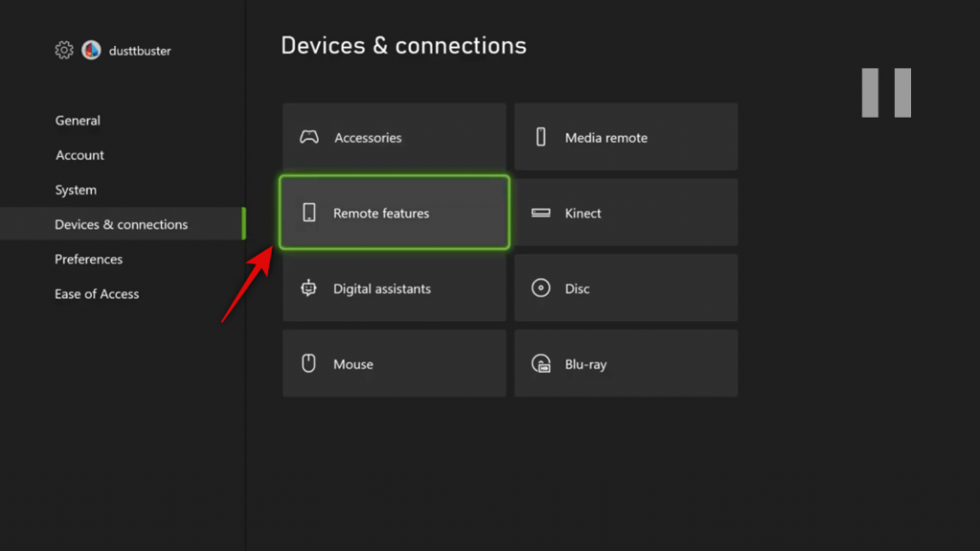Open the Ease of Access section
Screen dimensions: 980x551
click(97, 294)
